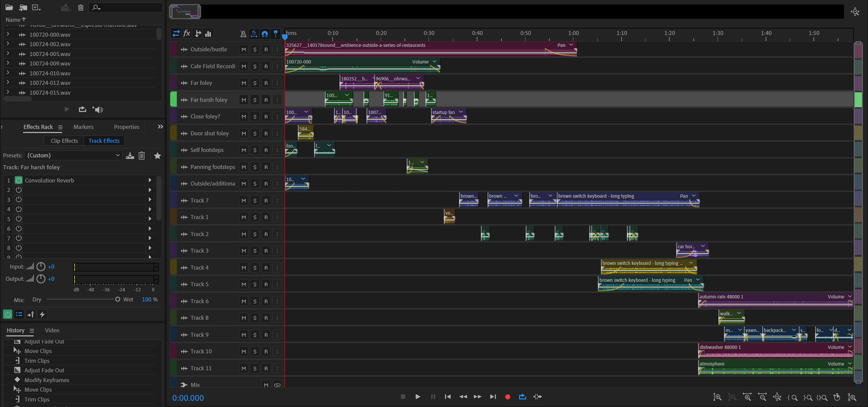868x407 pixels.
Task: Mark effects preset as favorite star
Action: pos(158,155)
